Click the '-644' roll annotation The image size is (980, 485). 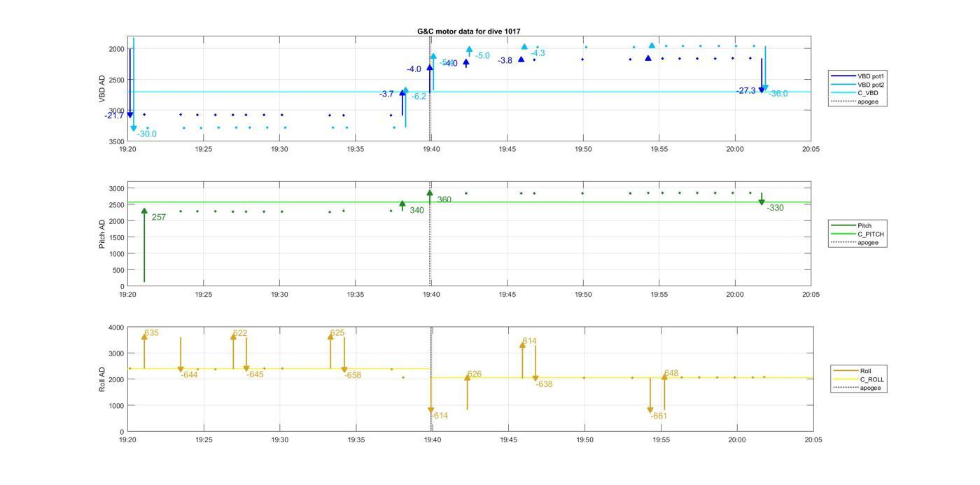(x=189, y=375)
